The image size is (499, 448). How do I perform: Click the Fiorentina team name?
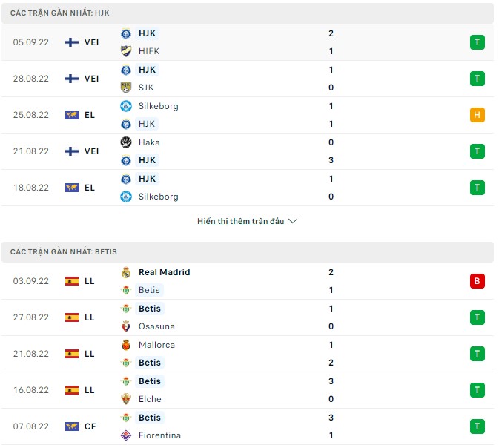(x=159, y=435)
